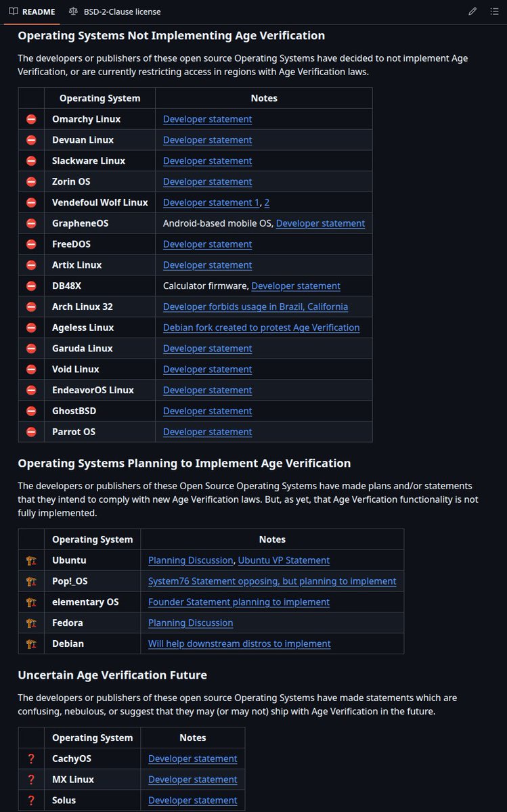Open Omarchy Linux Developer statement link
This screenshot has width=507, height=812.
coord(207,119)
